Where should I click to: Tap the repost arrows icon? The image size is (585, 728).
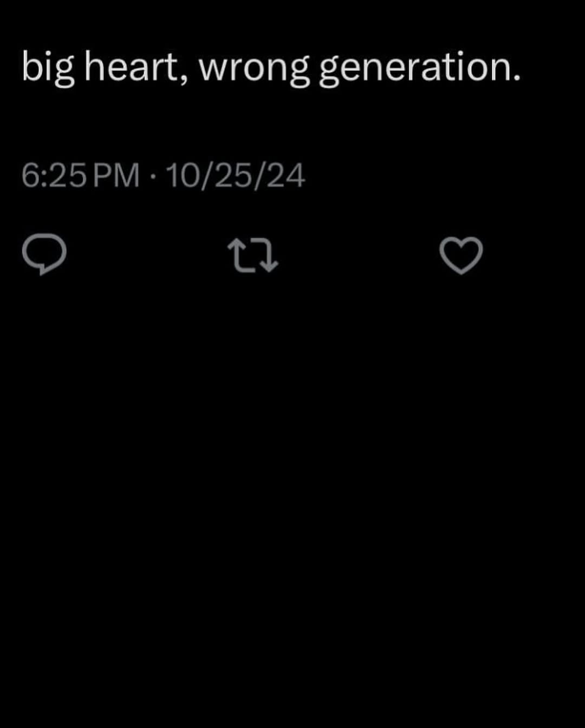252,255
